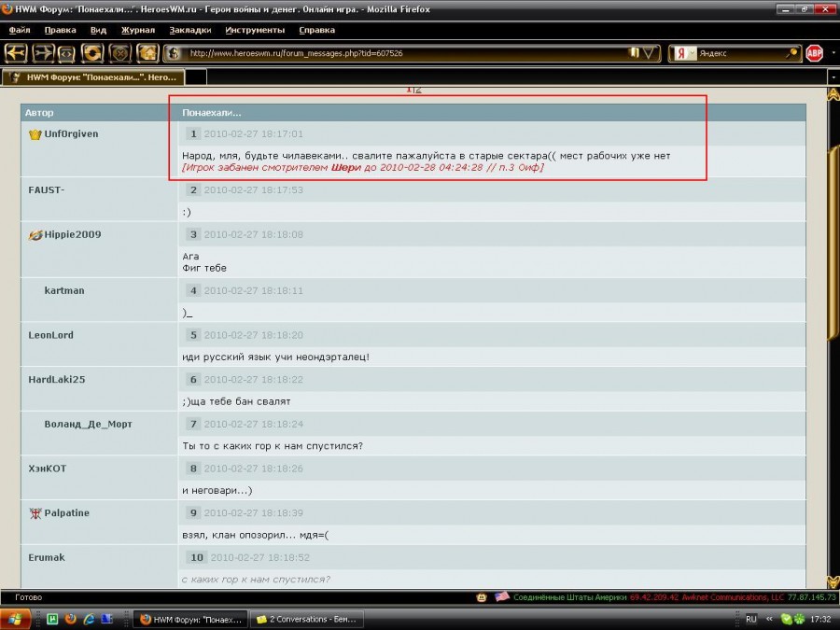Image resolution: width=840 pixels, height=630 pixels.
Task: Open the Windows Start button
Action: tap(17, 619)
